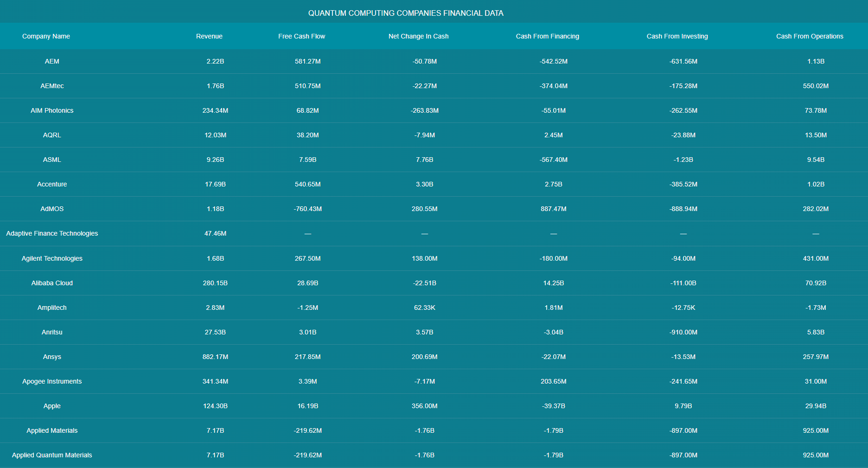Click the Quantum Computing Companies table title
Screen dimensions: 868x468
click(x=406, y=13)
